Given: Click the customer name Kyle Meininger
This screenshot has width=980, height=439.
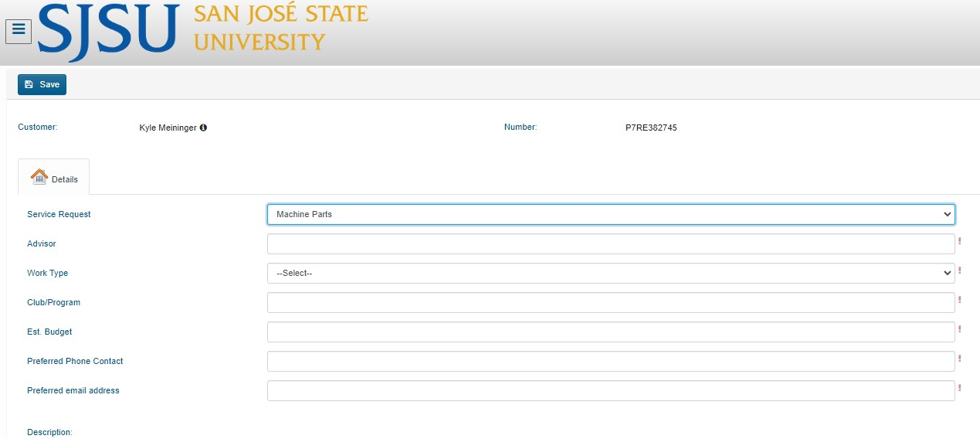Looking at the screenshot, I should (168, 128).
